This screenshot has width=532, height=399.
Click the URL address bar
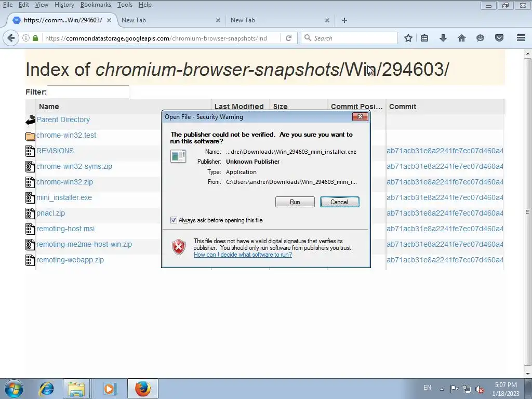tap(162, 38)
